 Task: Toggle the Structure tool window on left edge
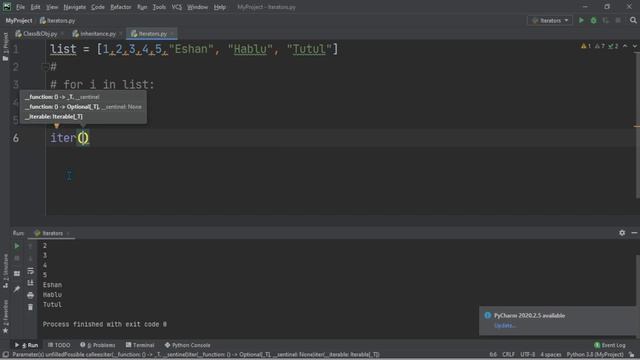(5, 271)
